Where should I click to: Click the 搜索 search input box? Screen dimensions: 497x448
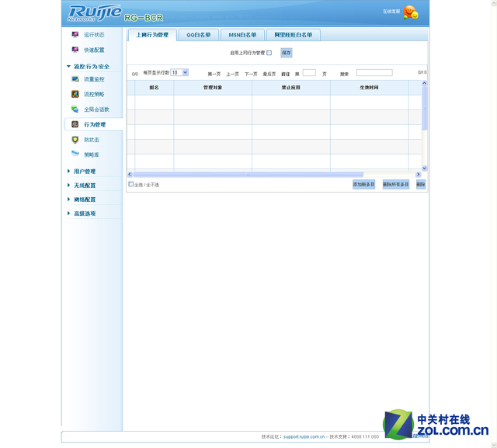click(x=374, y=73)
